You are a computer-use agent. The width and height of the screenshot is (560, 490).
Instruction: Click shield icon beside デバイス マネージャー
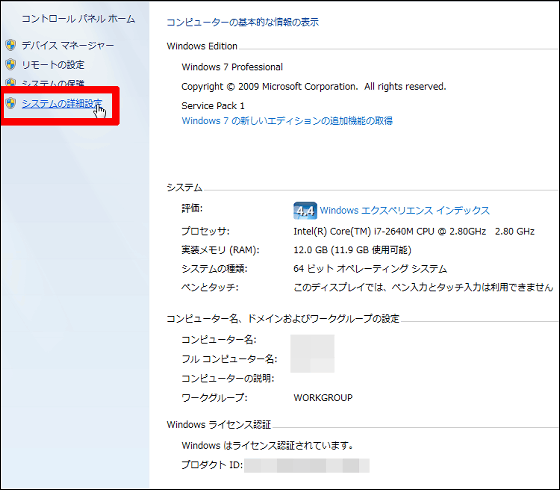tap(11, 45)
